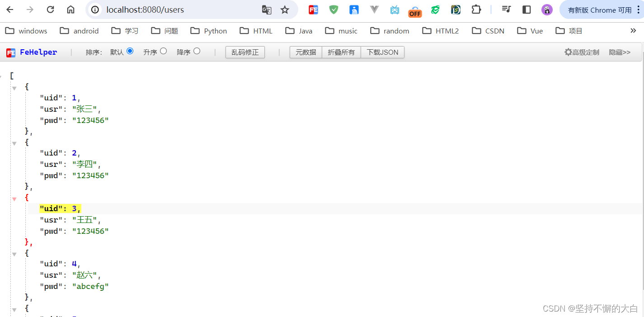644x317 pixels.
Task: Click the Vue devtools extension icon
Action: 374,9
